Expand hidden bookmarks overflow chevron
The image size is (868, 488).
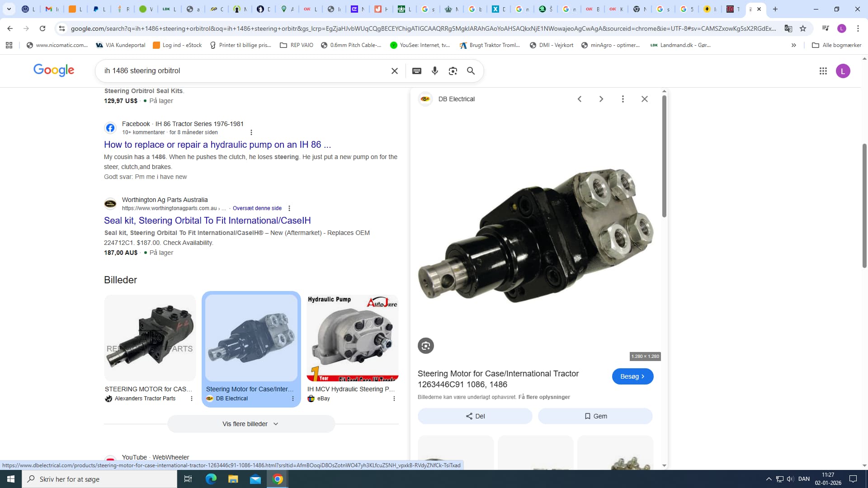coord(793,45)
